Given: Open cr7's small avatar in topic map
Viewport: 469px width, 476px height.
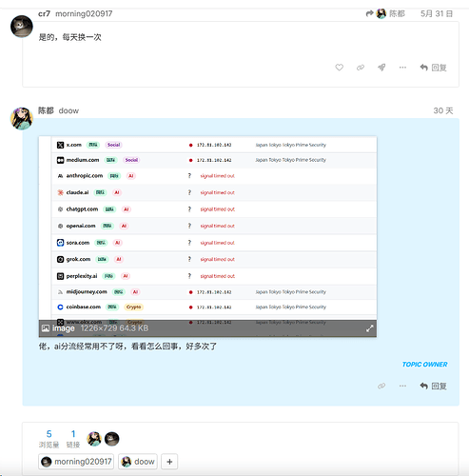Looking at the screenshot, I should (112, 439).
